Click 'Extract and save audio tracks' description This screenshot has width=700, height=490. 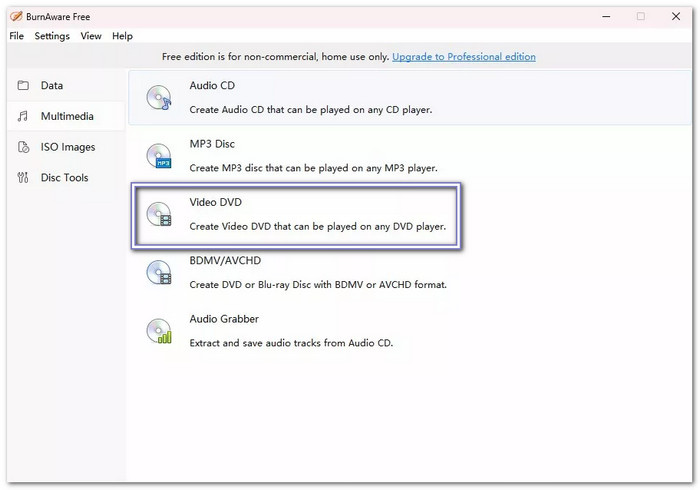[x=291, y=343]
